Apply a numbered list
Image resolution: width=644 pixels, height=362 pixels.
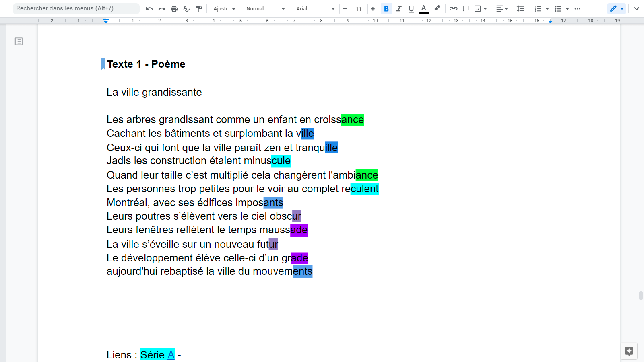click(x=538, y=8)
